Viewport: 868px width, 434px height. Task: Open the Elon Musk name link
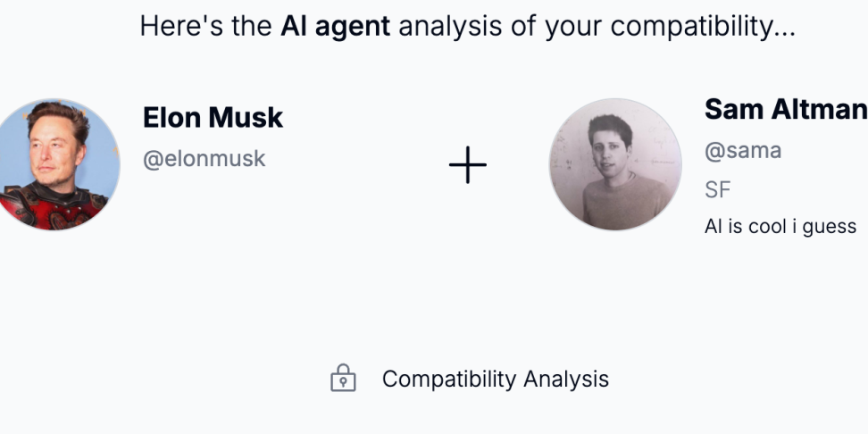click(x=213, y=117)
